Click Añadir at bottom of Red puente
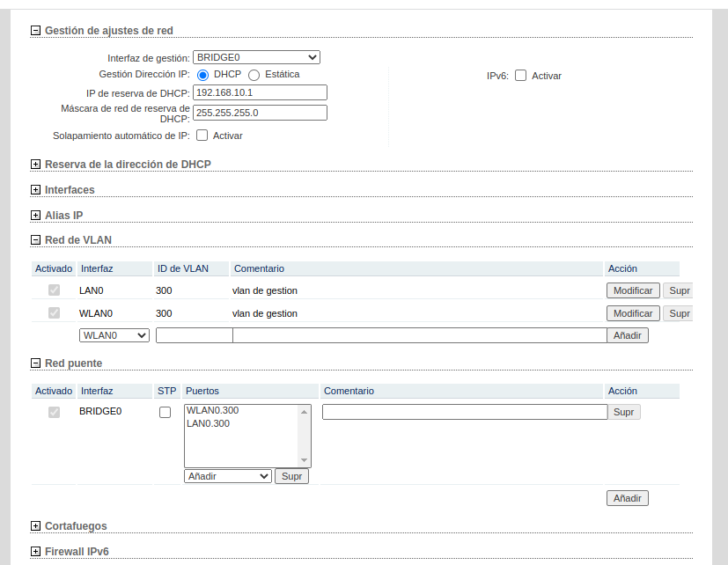Viewport: 728px width, 565px height. click(628, 498)
